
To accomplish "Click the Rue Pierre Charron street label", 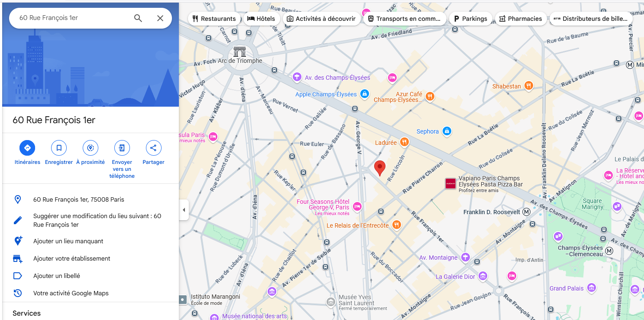I will pyautogui.click(x=423, y=178).
